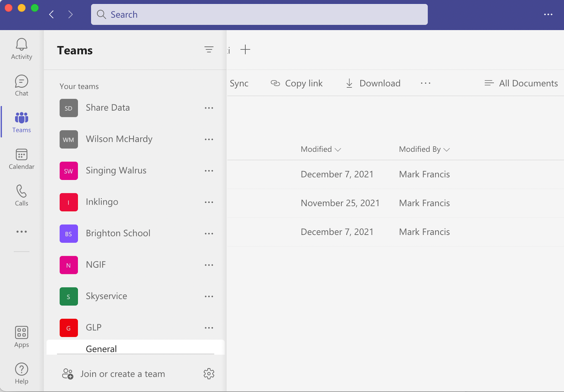Open more options for GLP
The image size is (564, 392).
pyautogui.click(x=209, y=328)
